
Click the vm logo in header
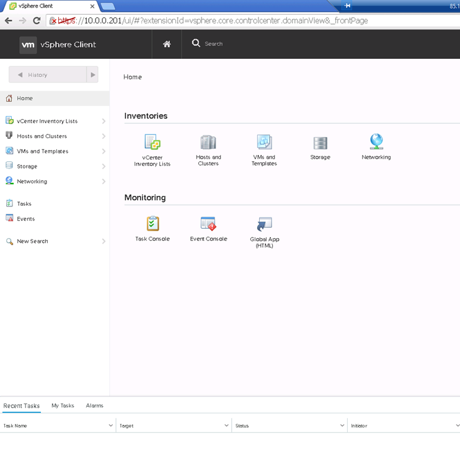(28, 45)
